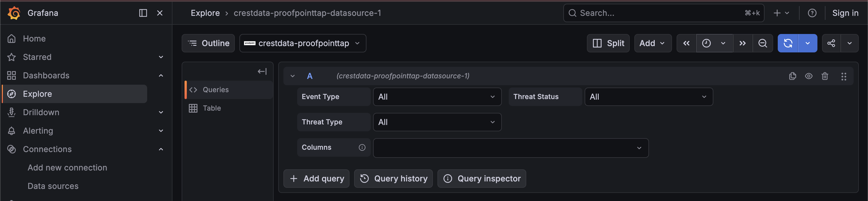Screen dimensions: 868x201
Task: Click the Grafana logo icon
Action: point(14,13)
